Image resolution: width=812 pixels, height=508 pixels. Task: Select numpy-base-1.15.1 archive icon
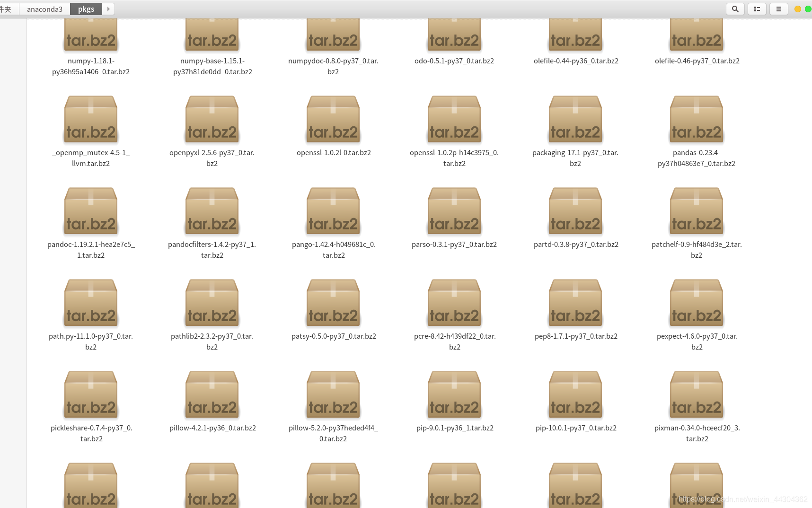tap(212, 35)
